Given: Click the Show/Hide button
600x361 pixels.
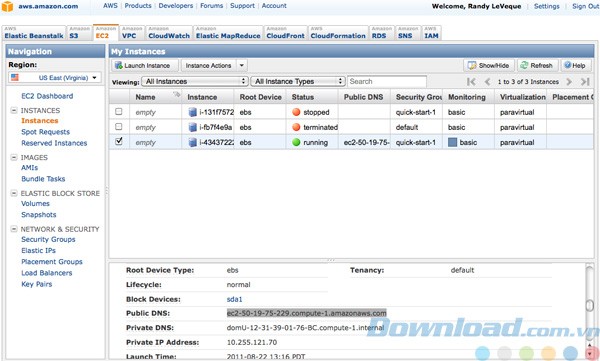Looking at the screenshot, I should 489,65.
